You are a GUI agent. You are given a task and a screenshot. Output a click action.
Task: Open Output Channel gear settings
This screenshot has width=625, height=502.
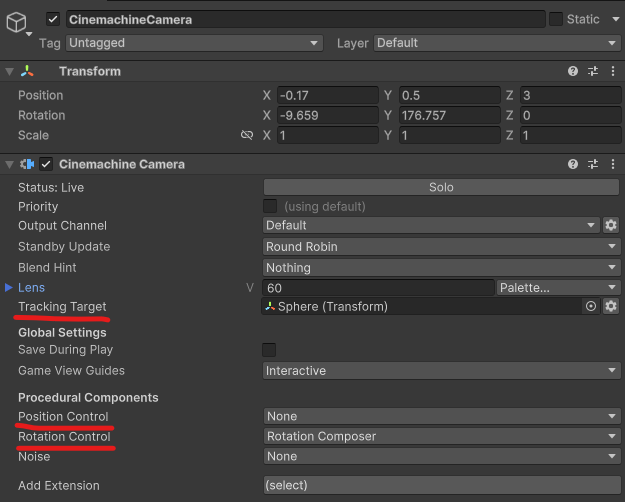(x=611, y=225)
